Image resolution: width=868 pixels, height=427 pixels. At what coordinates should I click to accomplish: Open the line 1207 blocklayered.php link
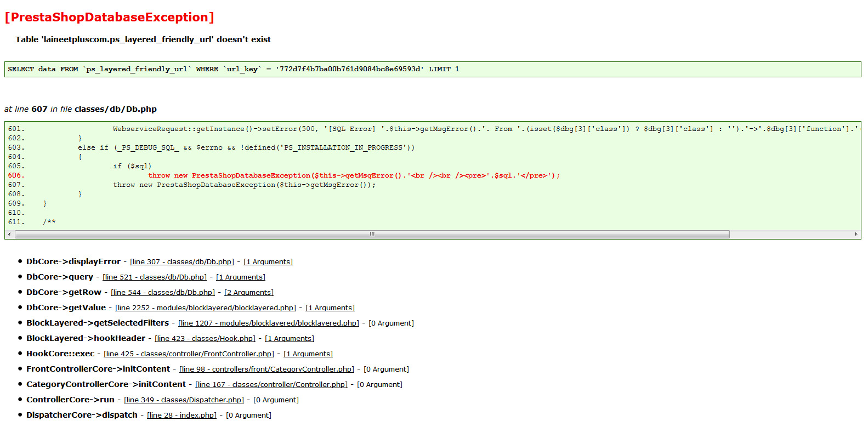click(x=269, y=323)
